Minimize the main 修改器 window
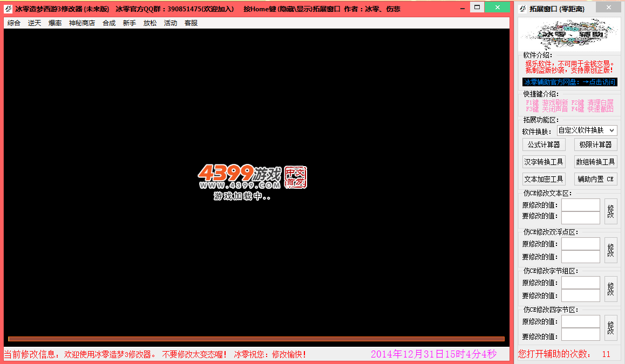The image size is (625, 364). (x=463, y=8)
